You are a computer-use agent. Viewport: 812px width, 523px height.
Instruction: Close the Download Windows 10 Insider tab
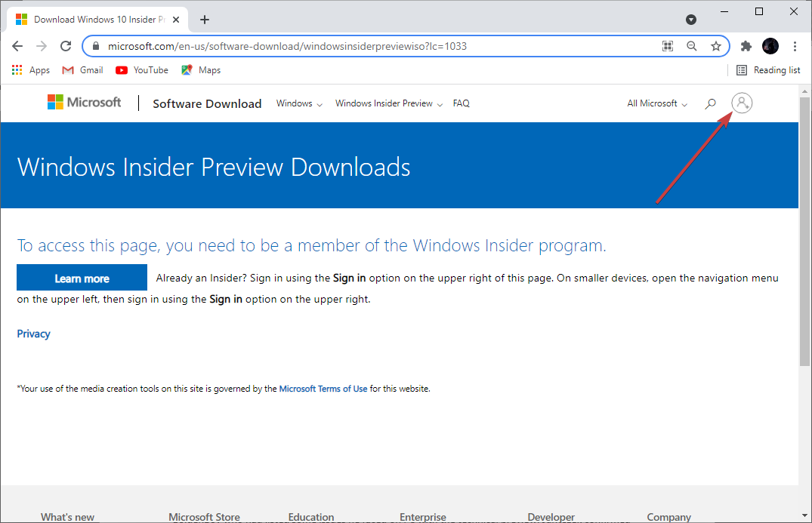click(176, 20)
